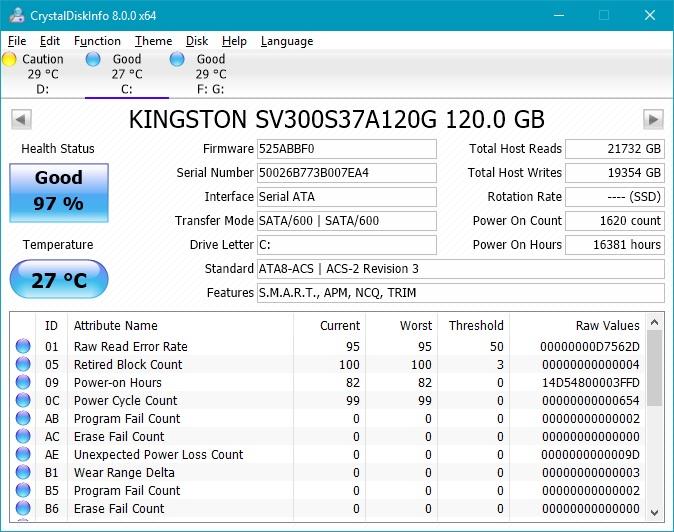Click the Total Host Writes value 19354 GB
Viewport: 674px width, 532px height.
(615, 173)
